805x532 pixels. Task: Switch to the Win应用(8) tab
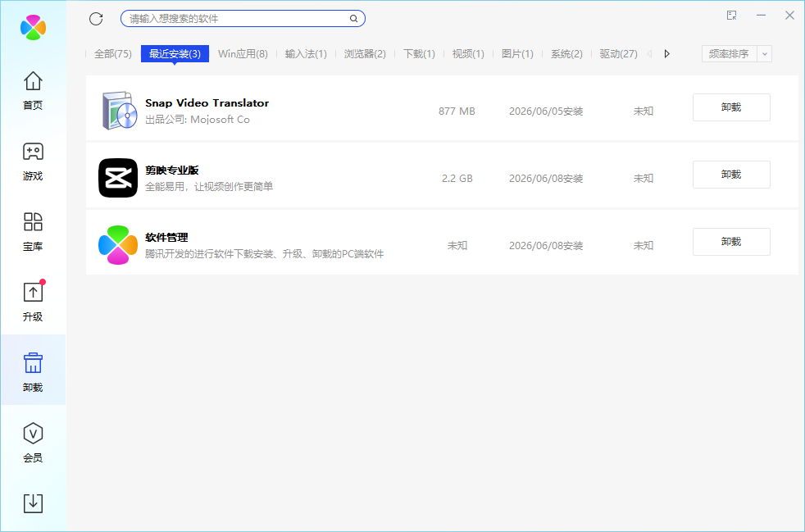tap(243, 53)
